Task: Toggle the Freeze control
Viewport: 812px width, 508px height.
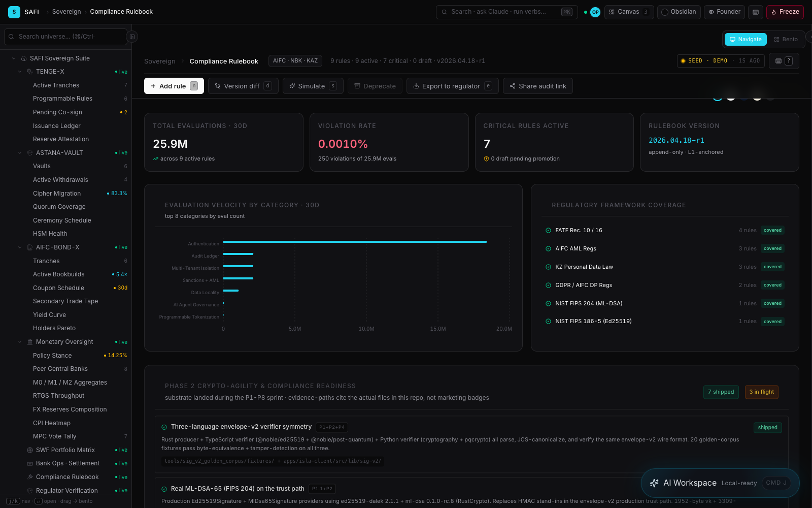Action: (785, 12)
